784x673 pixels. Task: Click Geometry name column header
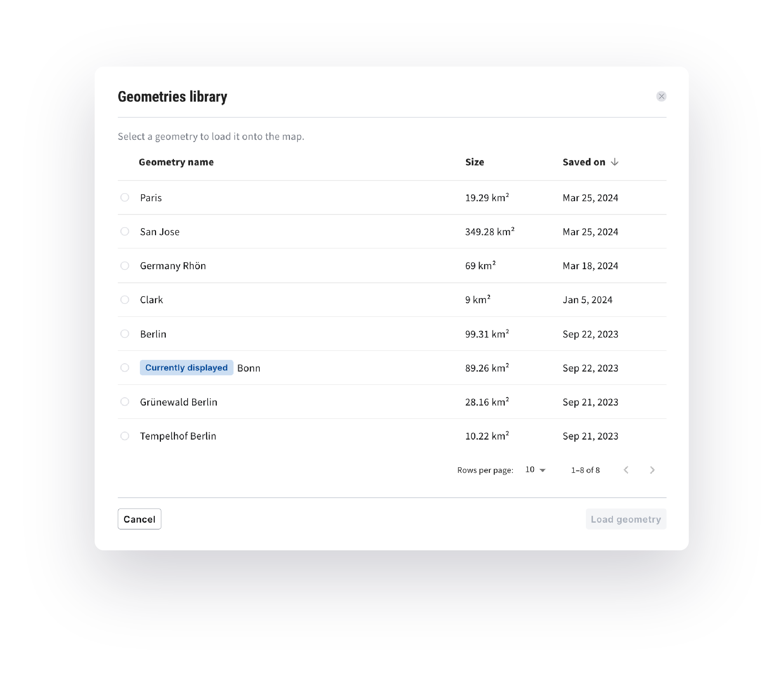pos(176,161)
